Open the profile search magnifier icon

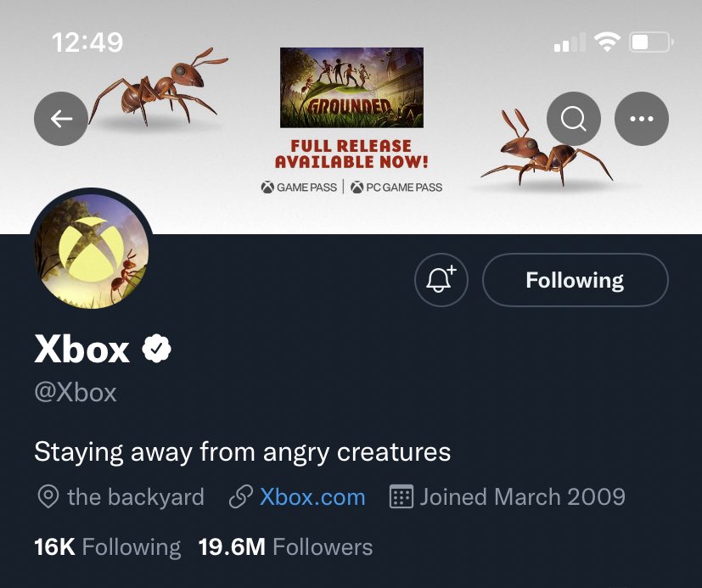point(574,119)
